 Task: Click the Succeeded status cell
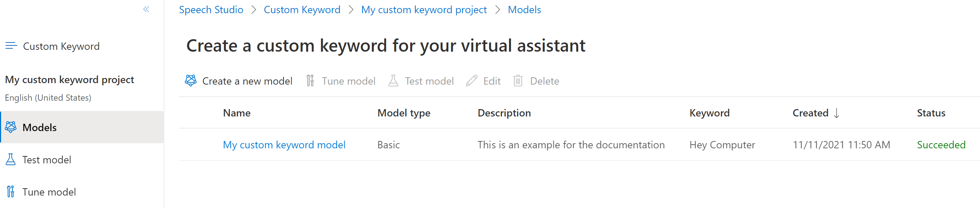pyautogui.click(x=941, y=145)
